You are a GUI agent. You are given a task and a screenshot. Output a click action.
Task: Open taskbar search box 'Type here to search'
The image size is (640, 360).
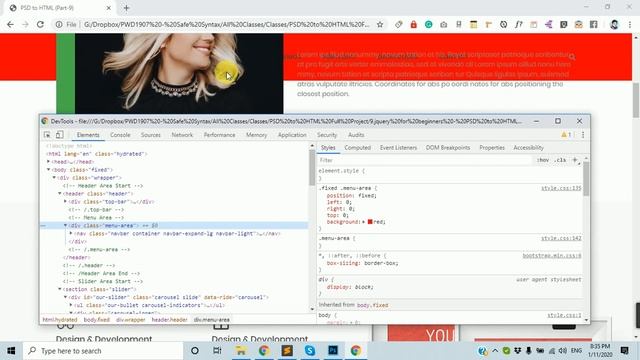(104, 351)
